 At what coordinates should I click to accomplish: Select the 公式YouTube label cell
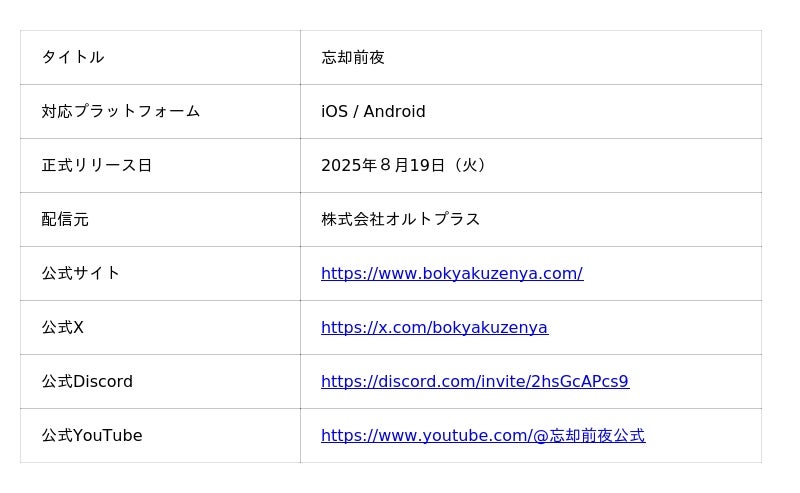[91, 436]
